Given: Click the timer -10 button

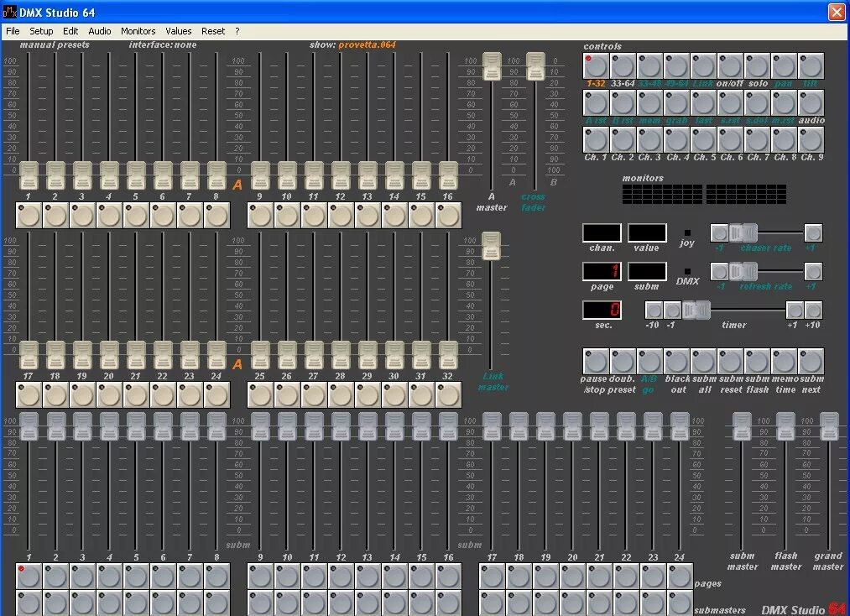Looking at the screenshot, I should click(x=654, y=311).
